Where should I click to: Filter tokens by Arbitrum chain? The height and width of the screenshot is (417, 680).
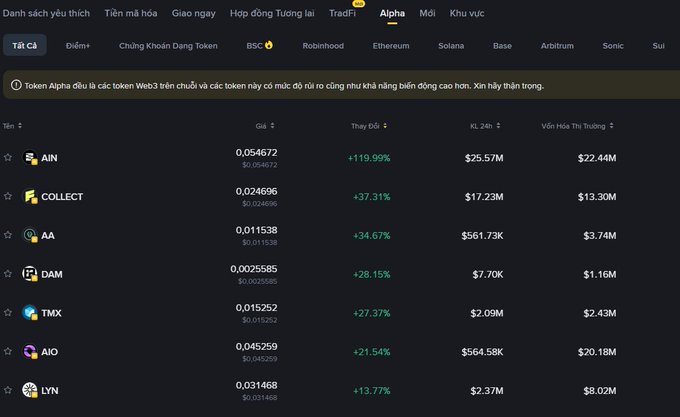coord(557,46)
